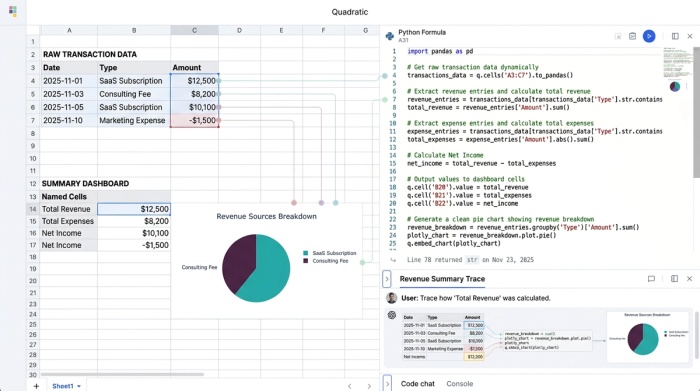Click the return arrow icon beside Line 78 output
The image size is (700, 391).
coord(393,260)
